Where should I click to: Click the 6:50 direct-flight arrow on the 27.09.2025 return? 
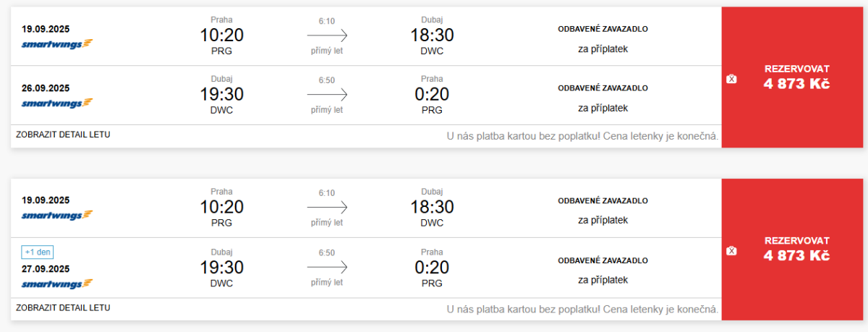click(x=327, y=266)
